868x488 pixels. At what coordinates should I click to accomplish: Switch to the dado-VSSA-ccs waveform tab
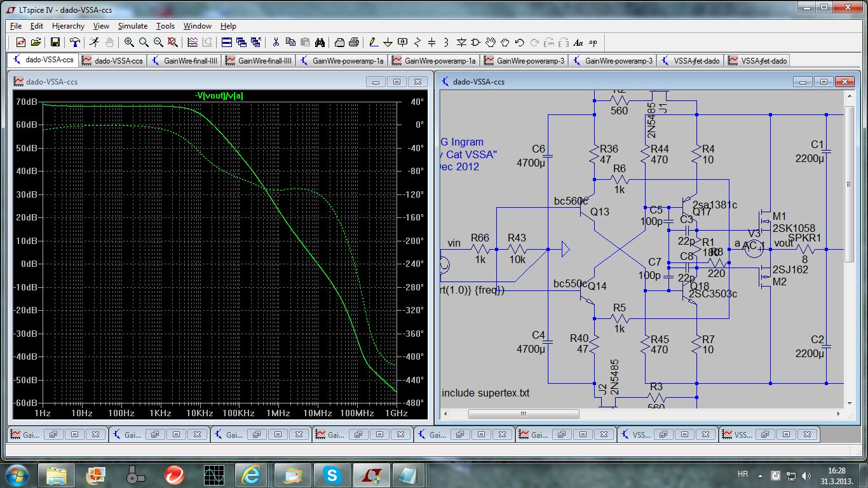[x=113, y=61]
